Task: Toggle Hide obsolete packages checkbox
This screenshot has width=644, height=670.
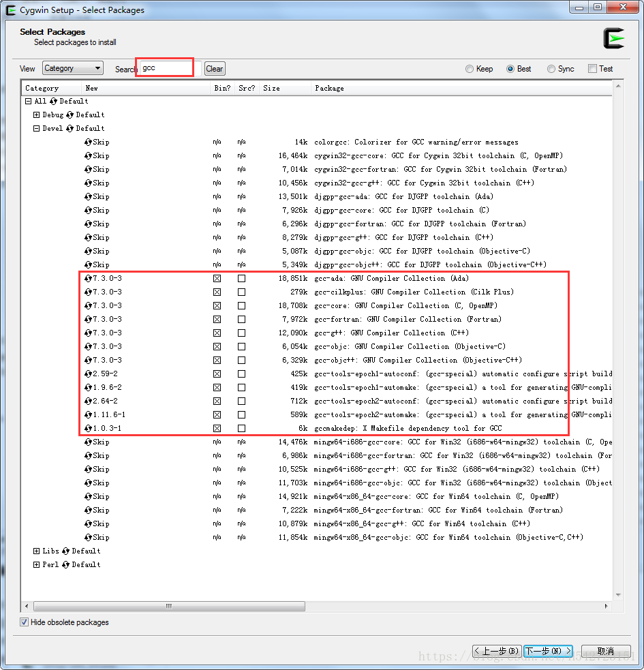Action: click(x=25, y=622)
